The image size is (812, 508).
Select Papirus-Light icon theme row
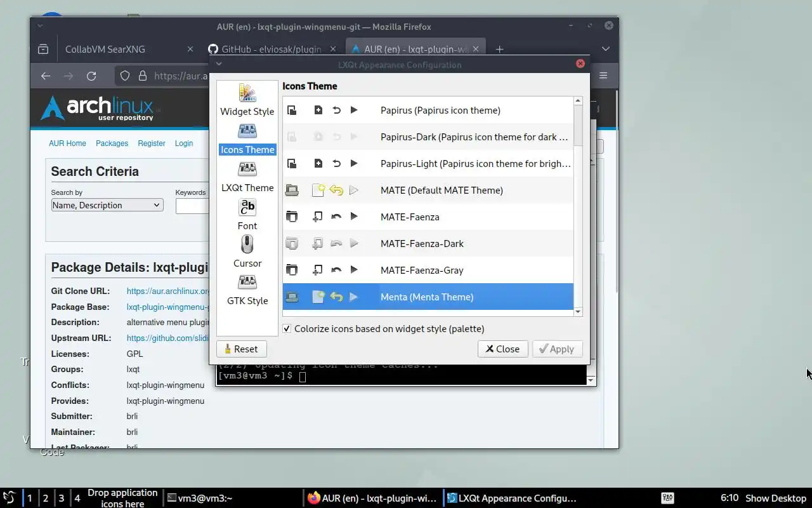(x=428, y=163)
